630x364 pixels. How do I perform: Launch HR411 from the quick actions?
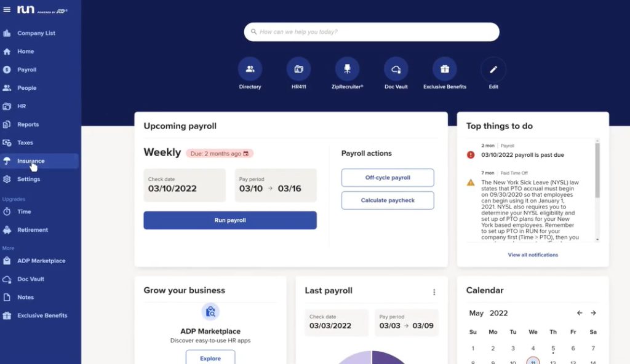pyautogui.click(x=298, y=69)
